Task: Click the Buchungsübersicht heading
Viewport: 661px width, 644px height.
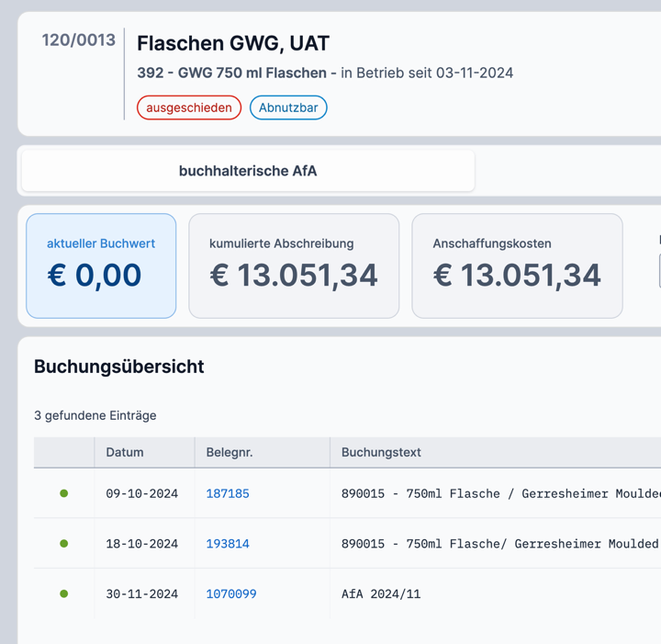Action: (119, 367)
